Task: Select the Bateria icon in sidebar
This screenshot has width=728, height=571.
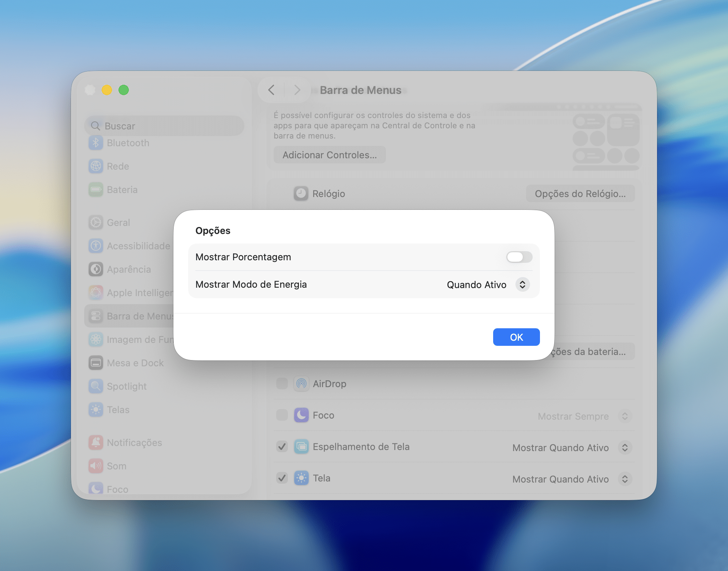Action: [96, 190]
